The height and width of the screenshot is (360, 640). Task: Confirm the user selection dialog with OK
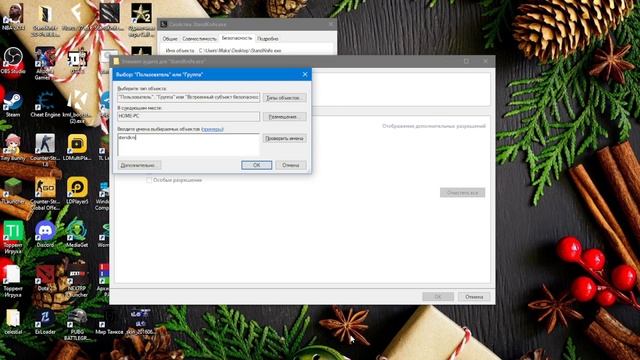click(256, 165)
